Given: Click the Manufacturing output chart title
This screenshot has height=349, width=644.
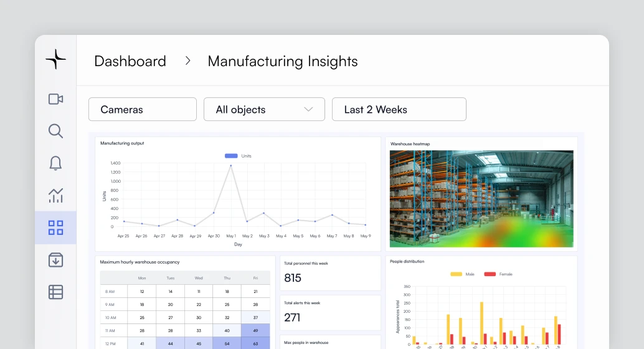Looking at the screenshot, I should click(x=122, y=143).
